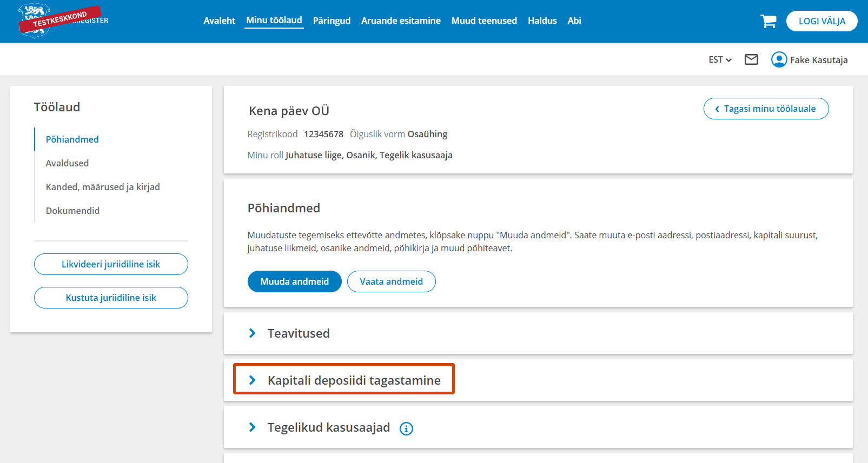Click the Fake Kasutaja user name
Image resolution: width=868 pixels, height=463 pixels.
[819, 60]
